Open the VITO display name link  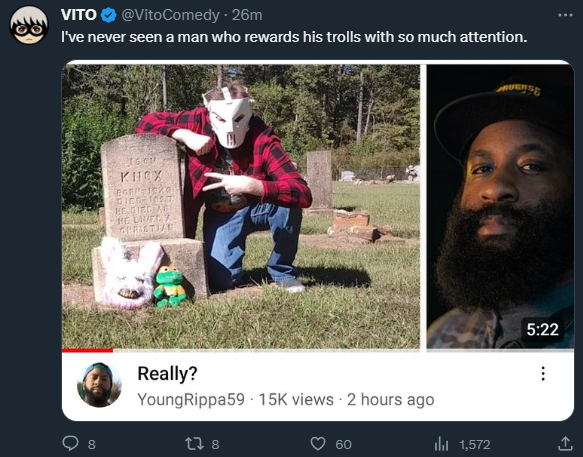point(79,15)
